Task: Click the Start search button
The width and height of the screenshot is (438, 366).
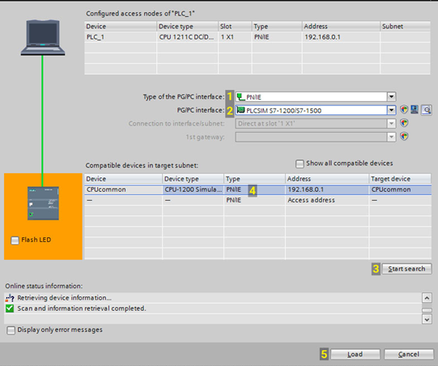Action: pyautogui.click(x=406, y=269)
